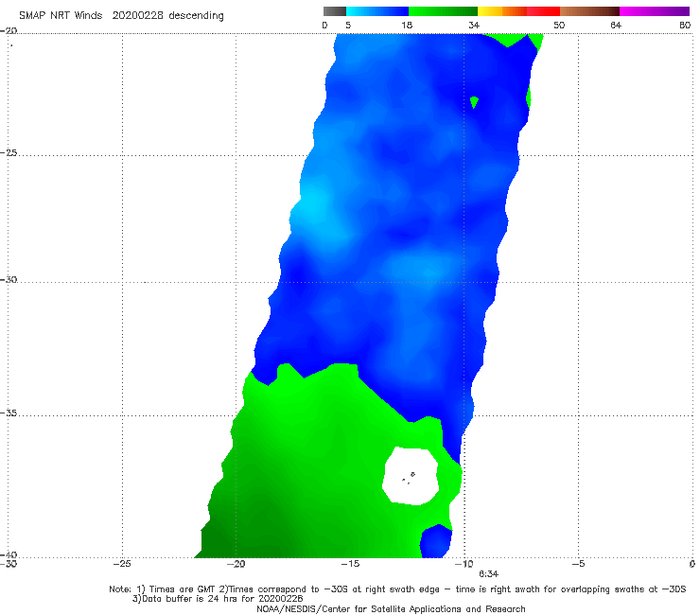Click the colorbar label "5"
700x615 pixels.
coord(348,25)
